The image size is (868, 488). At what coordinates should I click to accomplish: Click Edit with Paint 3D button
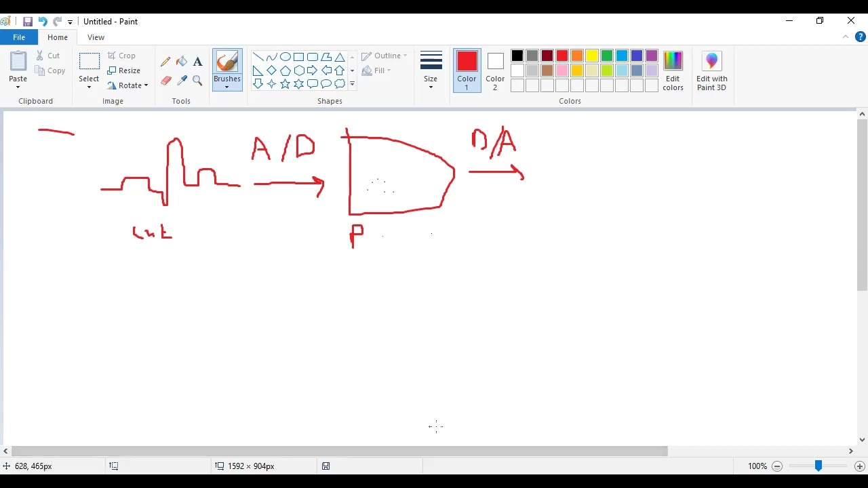711,70
